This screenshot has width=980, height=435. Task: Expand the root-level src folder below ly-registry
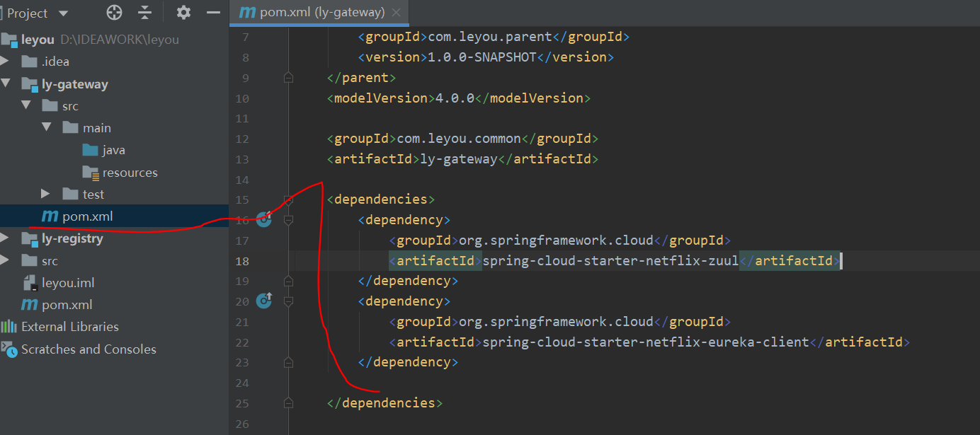(6, 261)
